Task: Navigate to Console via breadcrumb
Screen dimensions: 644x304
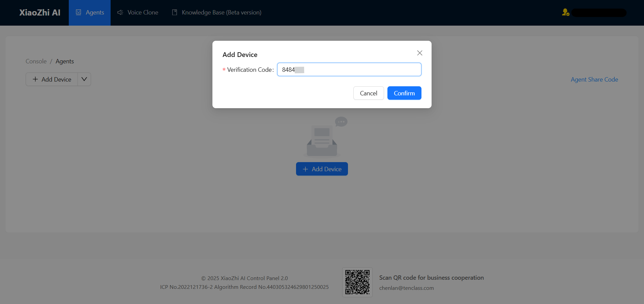Action: coord(36,61)
